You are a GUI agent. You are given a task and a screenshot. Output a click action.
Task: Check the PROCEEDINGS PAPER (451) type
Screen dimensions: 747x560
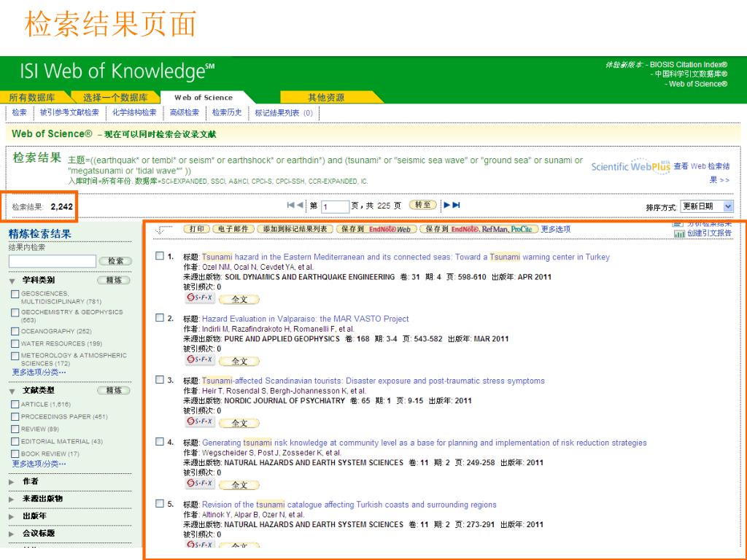tap(15, 417)
